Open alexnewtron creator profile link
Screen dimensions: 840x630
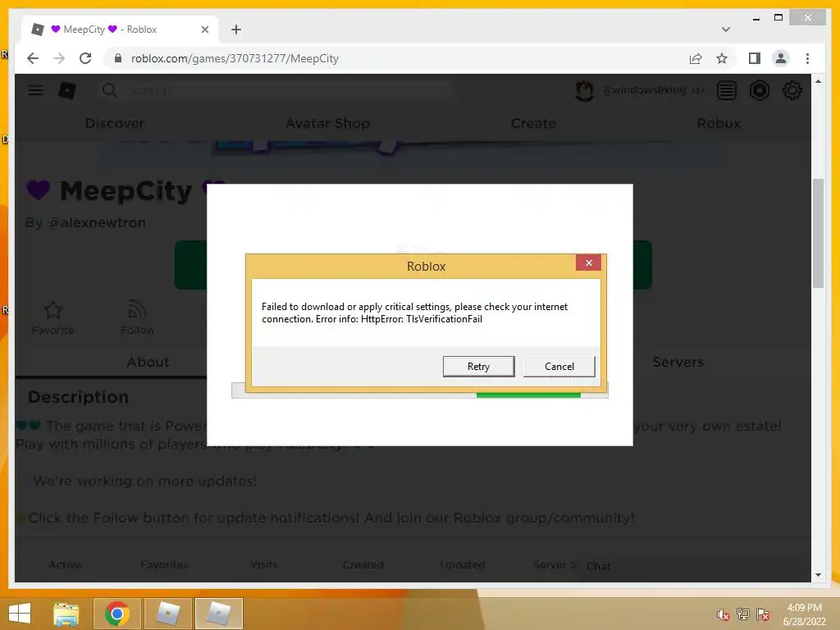coord(98,222)
